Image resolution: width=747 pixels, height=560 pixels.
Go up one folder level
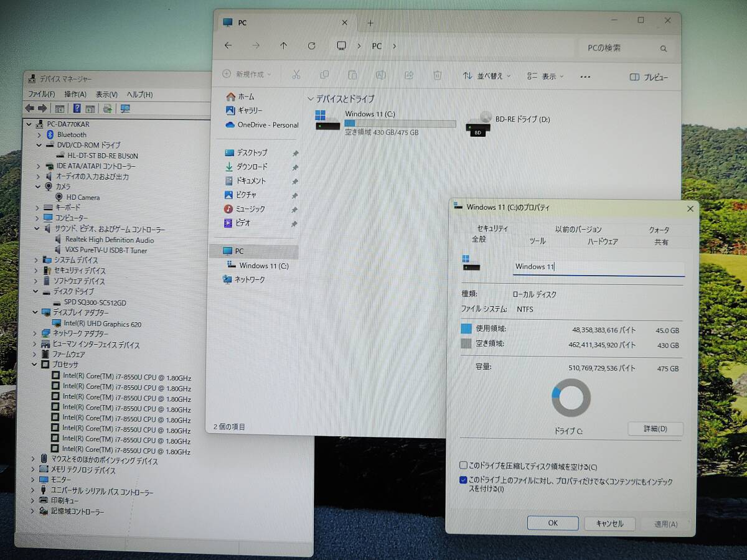click(x=284, y=45)
